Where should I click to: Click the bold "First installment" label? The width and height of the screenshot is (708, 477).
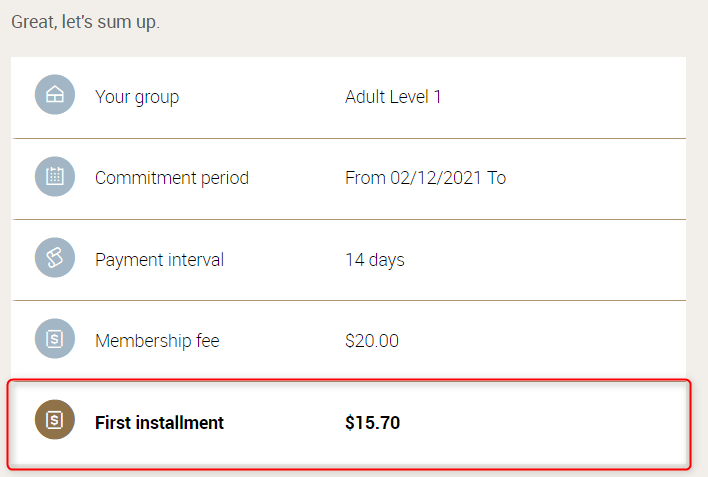pos(159,422)
